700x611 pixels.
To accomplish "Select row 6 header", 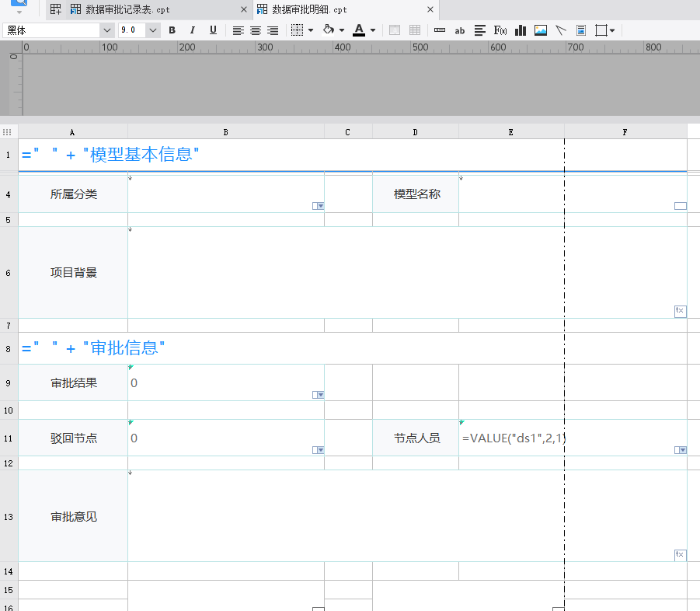I will click(x=9, y=273).
